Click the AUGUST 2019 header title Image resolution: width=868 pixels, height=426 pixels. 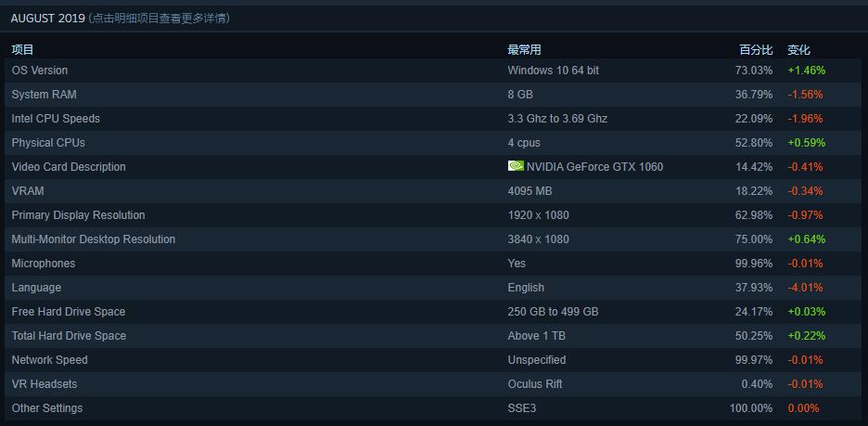coord(47,19)
